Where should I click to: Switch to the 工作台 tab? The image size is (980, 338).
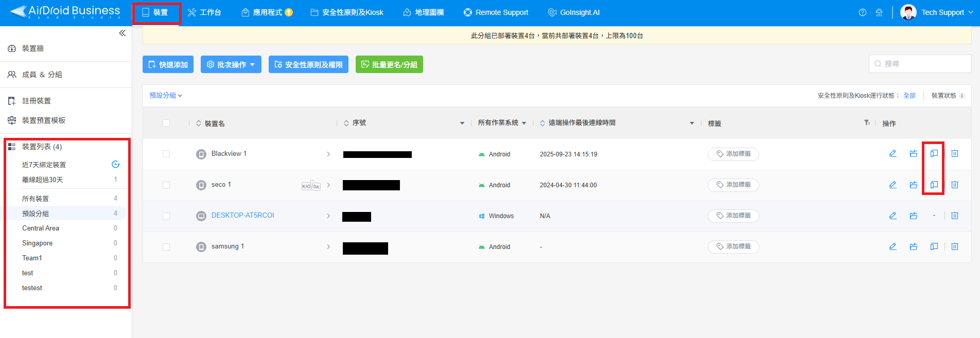pos(204,12)
